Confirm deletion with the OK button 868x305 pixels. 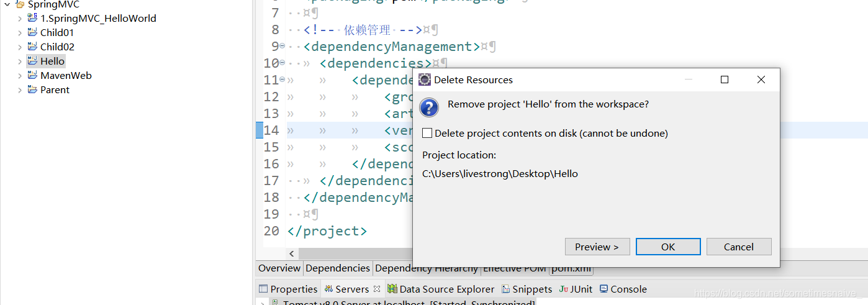668,247
